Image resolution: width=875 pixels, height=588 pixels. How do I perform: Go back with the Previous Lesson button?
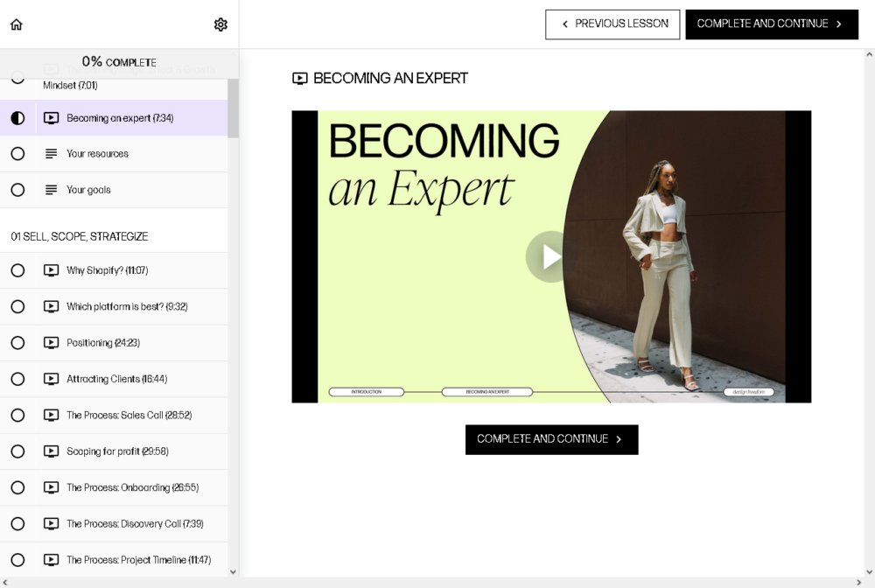(612, 24)
